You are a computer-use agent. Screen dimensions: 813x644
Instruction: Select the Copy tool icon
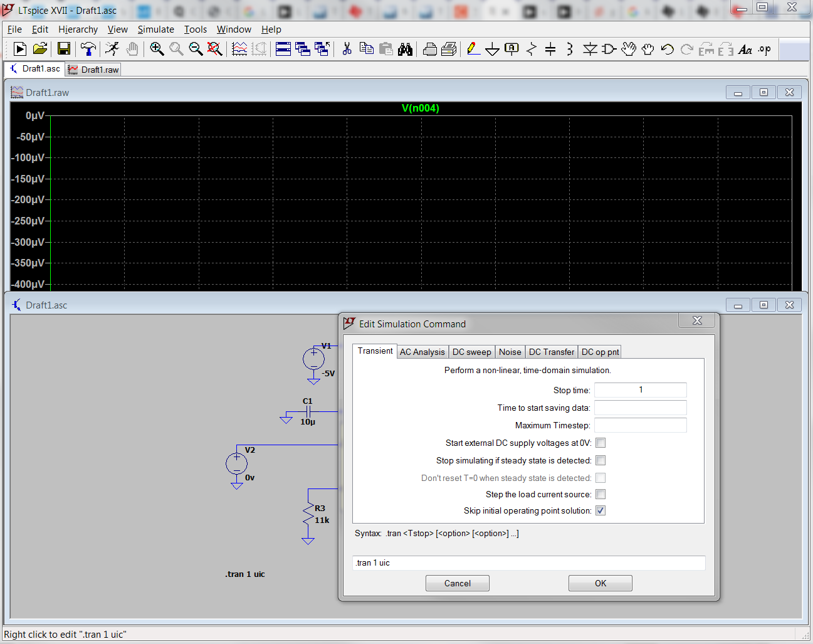[x=367, y=49]
